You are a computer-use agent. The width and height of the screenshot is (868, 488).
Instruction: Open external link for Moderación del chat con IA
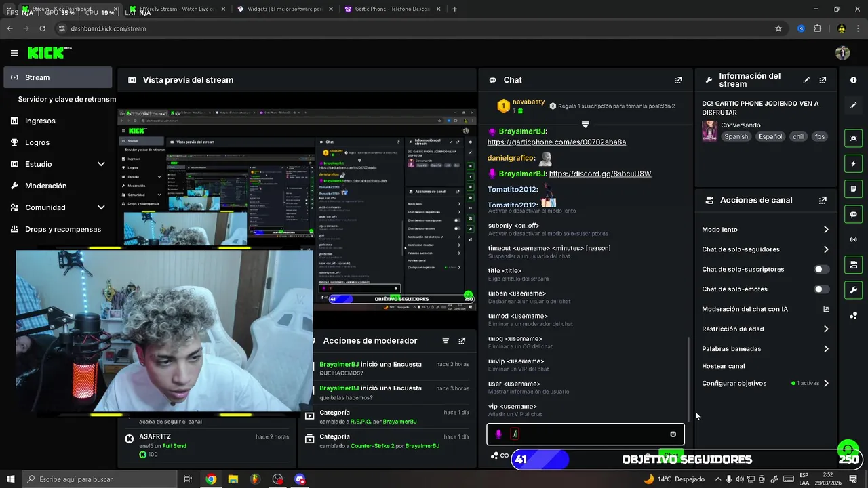pyautogui.click(x=826, y=309)
